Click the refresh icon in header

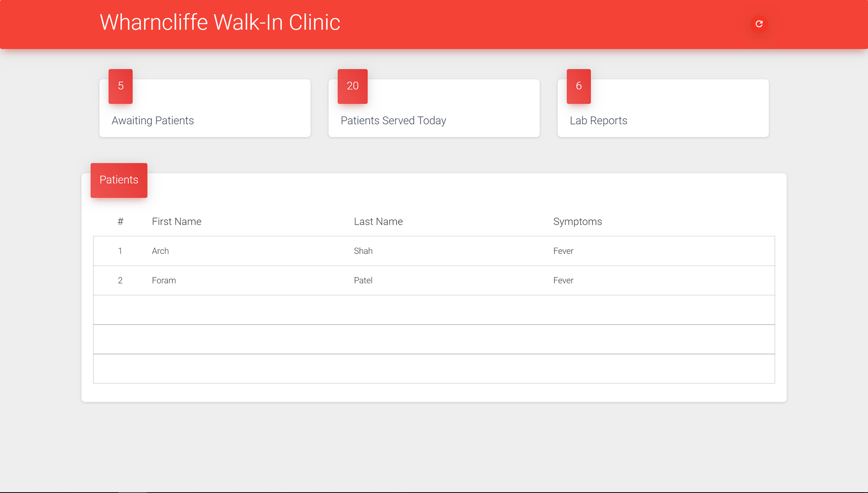[759, 24]
